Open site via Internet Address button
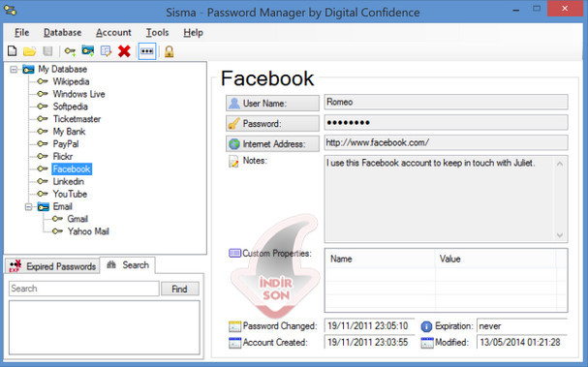Image resolution: width=588 pixels, height=367 pixels. click(x=272, y=143)
